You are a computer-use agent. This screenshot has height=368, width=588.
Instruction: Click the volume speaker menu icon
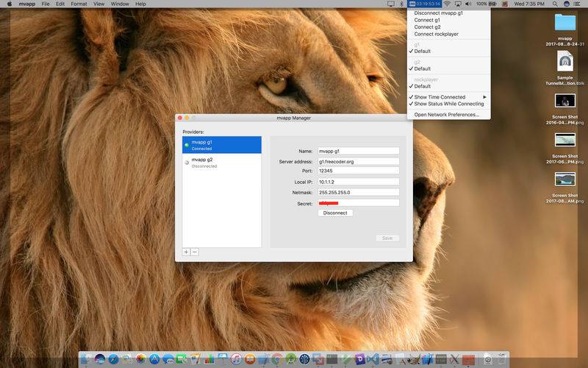pyautogui.click(x=468, y=4)
